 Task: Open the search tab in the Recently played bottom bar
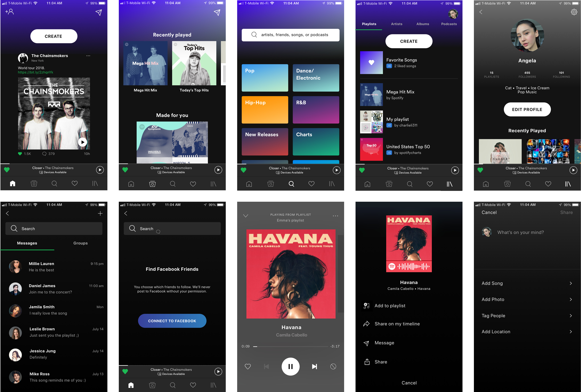pos(172,184)
